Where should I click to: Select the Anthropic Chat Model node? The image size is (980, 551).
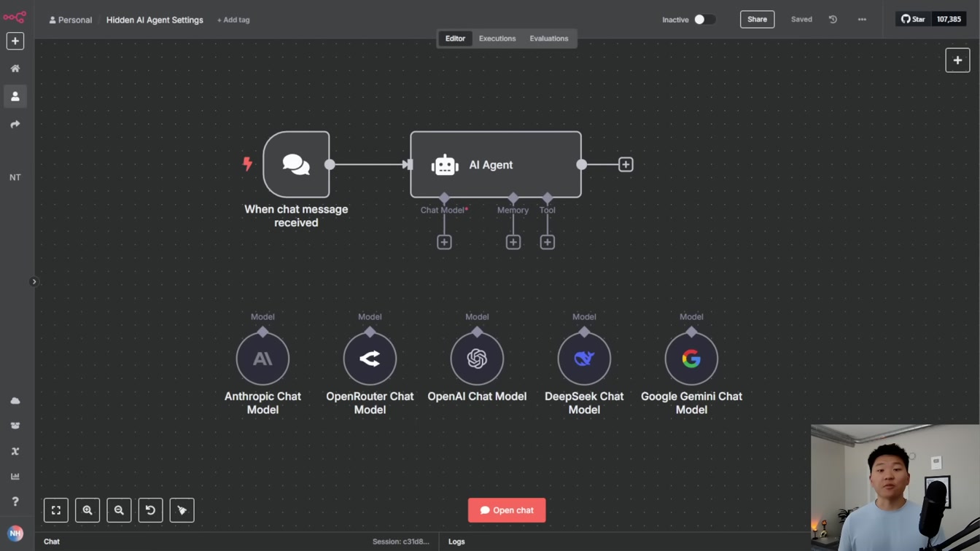[x=262, y=359]
